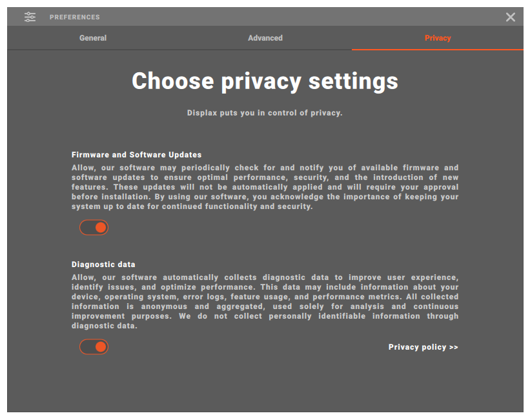Click the Displax puts you in control subtitle
Viewport: 530px width, 420px height.
point(265,113)
